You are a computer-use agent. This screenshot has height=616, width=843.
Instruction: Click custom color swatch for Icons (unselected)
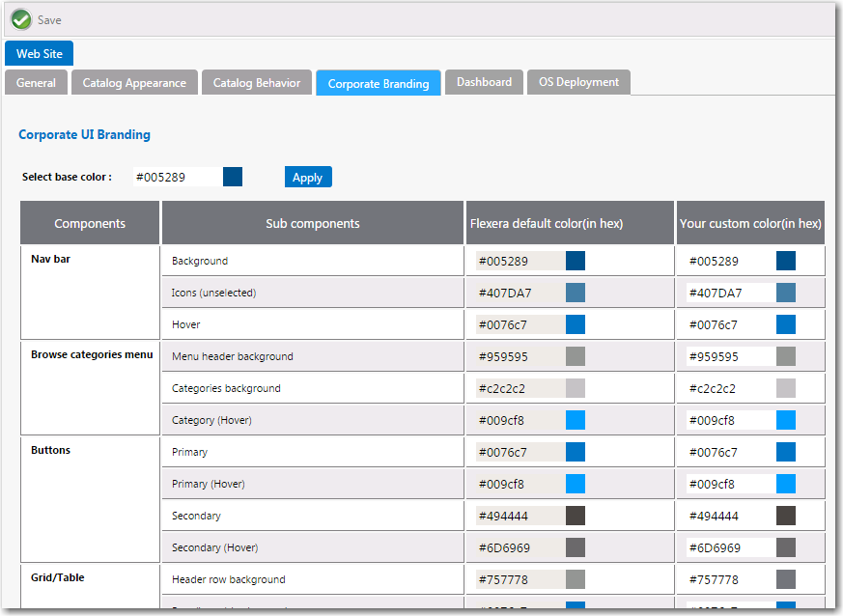point(785,292)
